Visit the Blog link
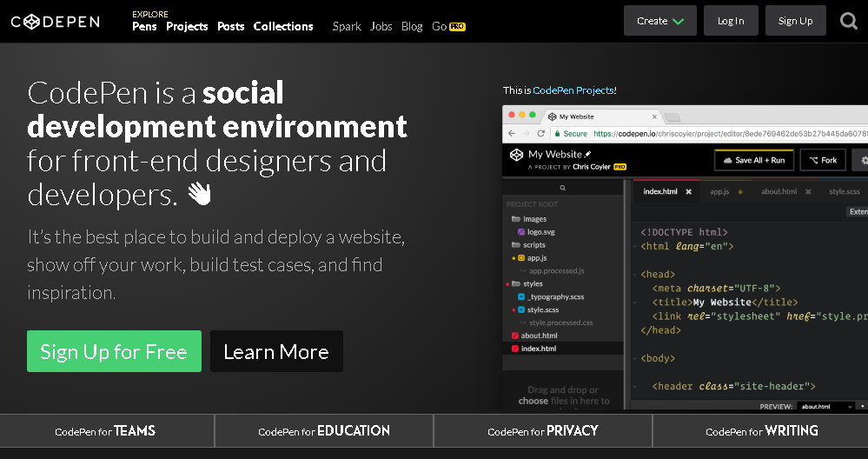Viewport: 868px width, 459px height. (412, 27)
